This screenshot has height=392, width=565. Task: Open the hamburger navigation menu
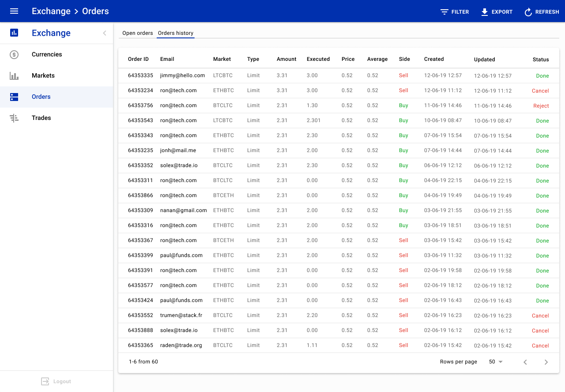point(14,11)
